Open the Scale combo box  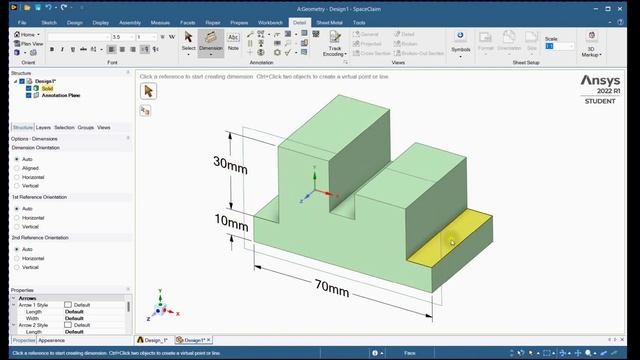pos(559,47)
